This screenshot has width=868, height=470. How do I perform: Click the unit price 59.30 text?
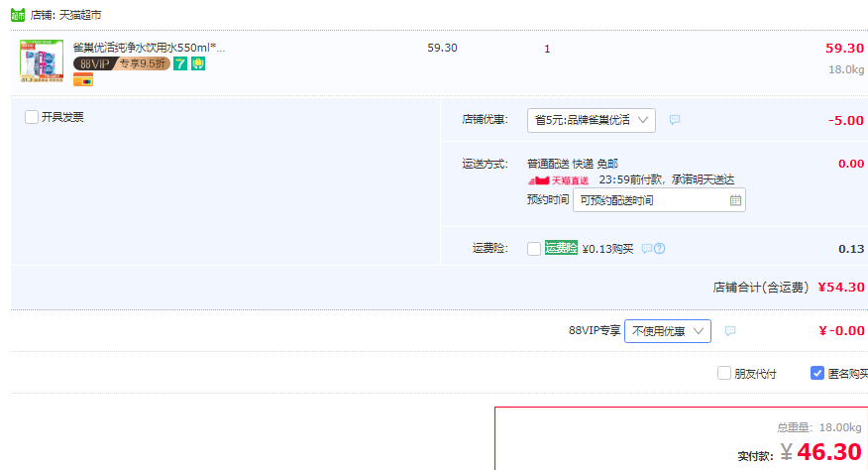coord(442,48)
